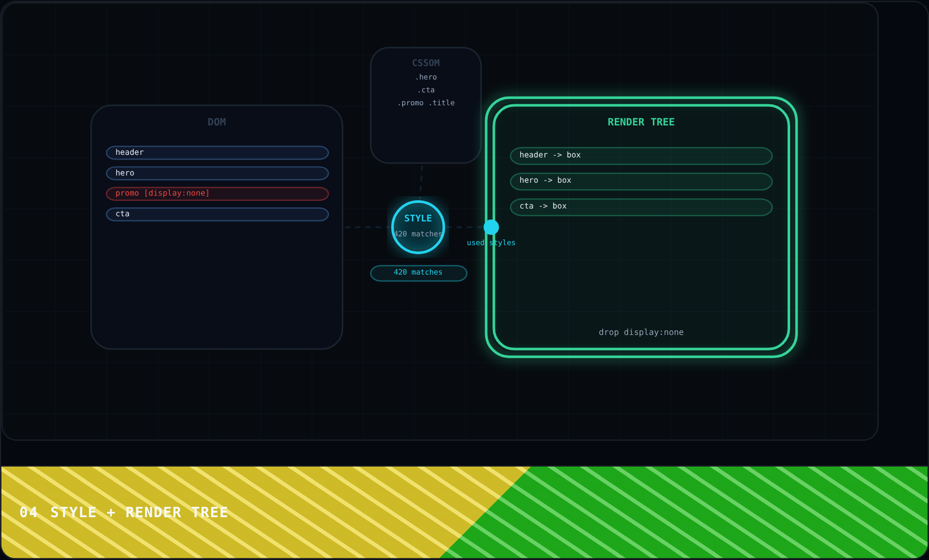Viewport: 929px width, 560px height.
Task: Click header -> box render row
Action: [641, 156]
